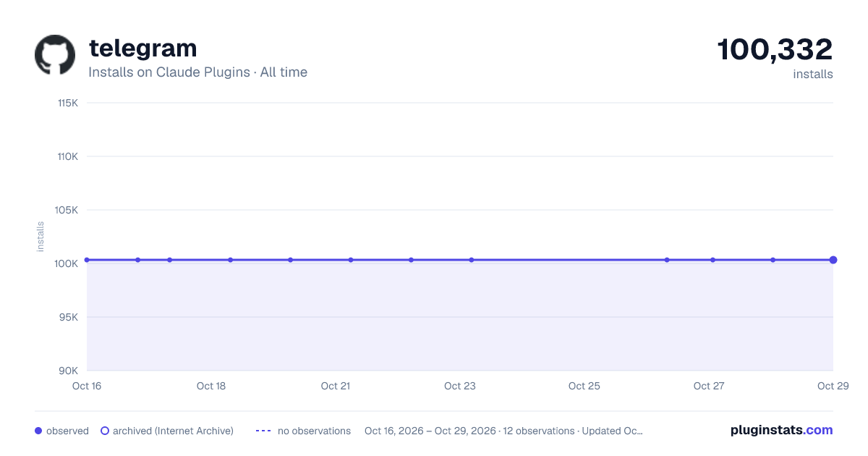Image resolution: width=868 pixels, height=456 pixels.
Task: Click the 105K y-axis label
Action: coord(67,210)
